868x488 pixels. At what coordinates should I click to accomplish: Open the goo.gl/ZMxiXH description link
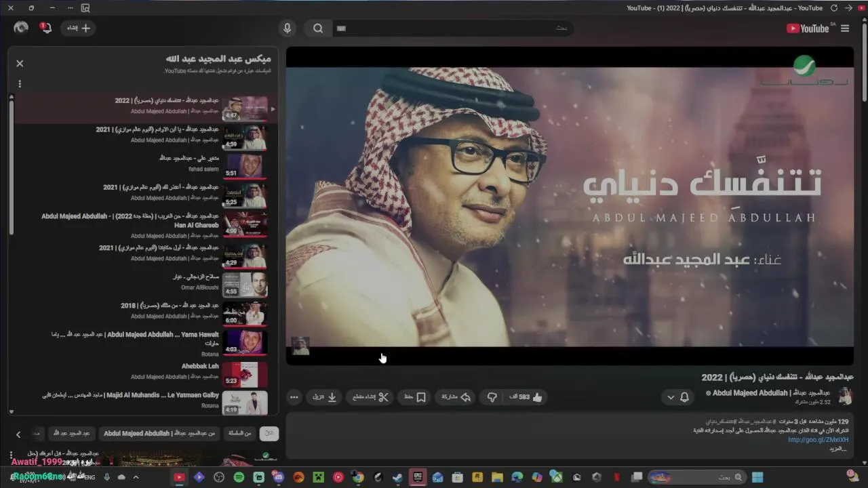coord(818,440)
